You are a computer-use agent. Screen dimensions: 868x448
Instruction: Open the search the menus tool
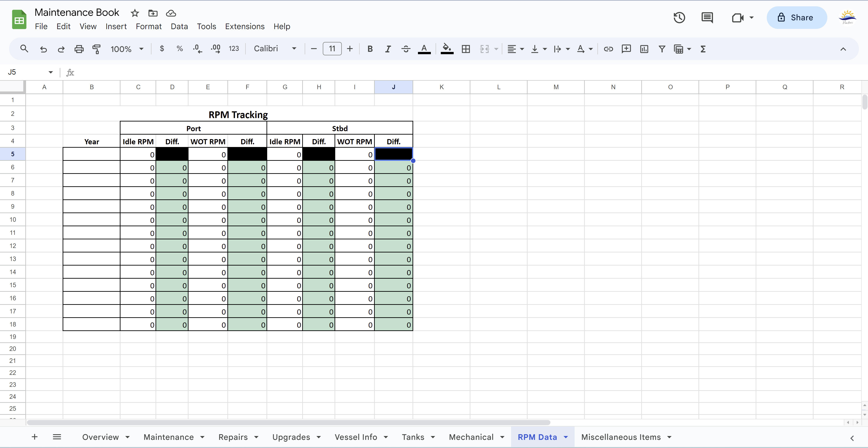pos(24,49)
